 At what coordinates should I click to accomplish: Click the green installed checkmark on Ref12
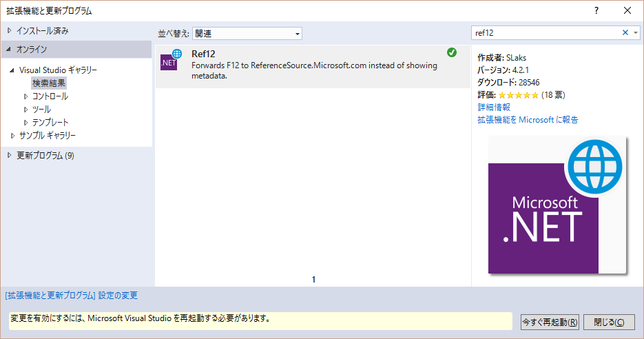point(452,52)
